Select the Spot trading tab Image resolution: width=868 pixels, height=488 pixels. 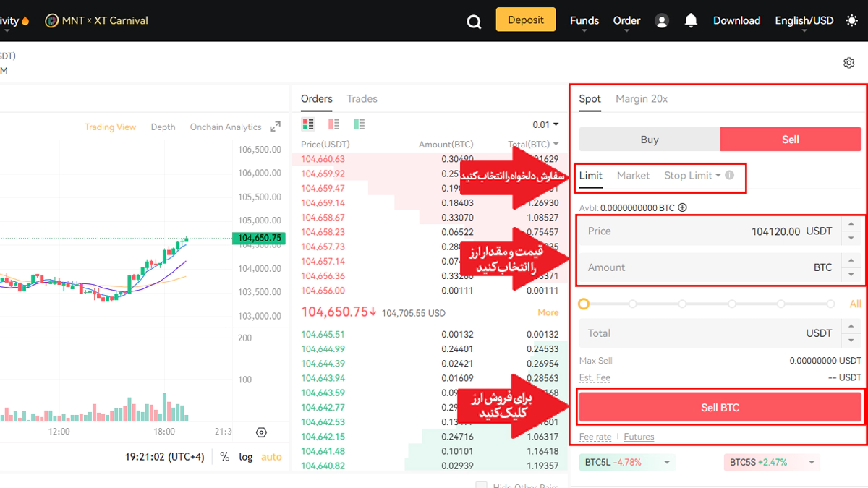(590, 99)
